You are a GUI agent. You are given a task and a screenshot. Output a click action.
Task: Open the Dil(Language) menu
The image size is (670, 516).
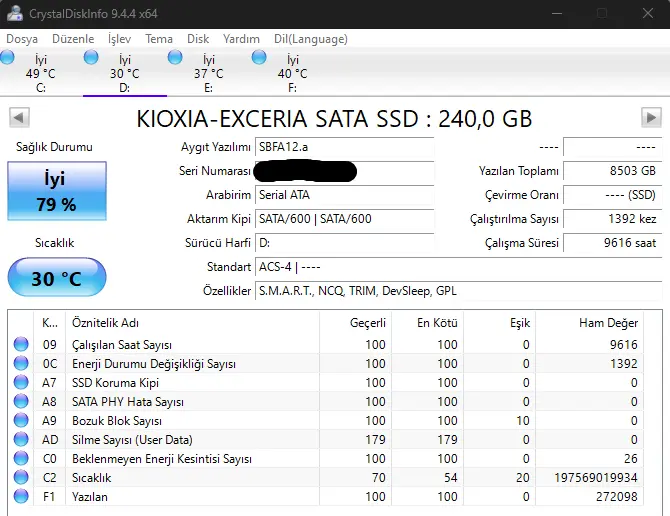pos(311,39)
